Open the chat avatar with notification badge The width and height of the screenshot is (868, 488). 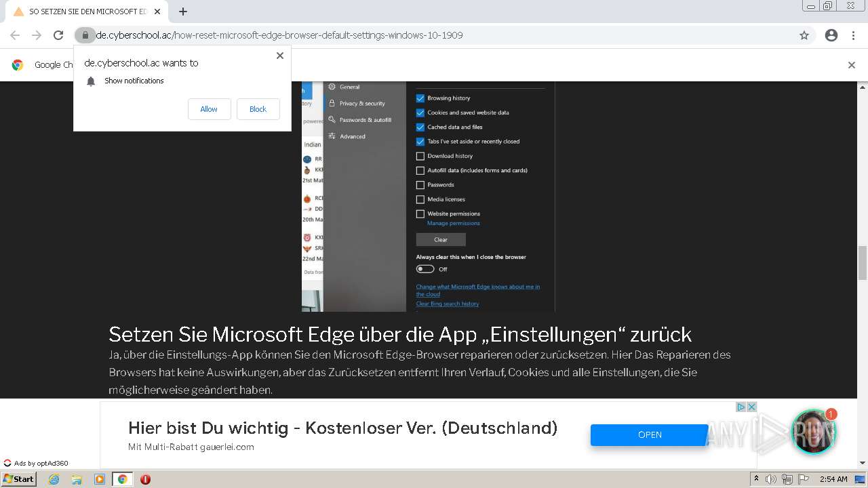coord(813,432)
